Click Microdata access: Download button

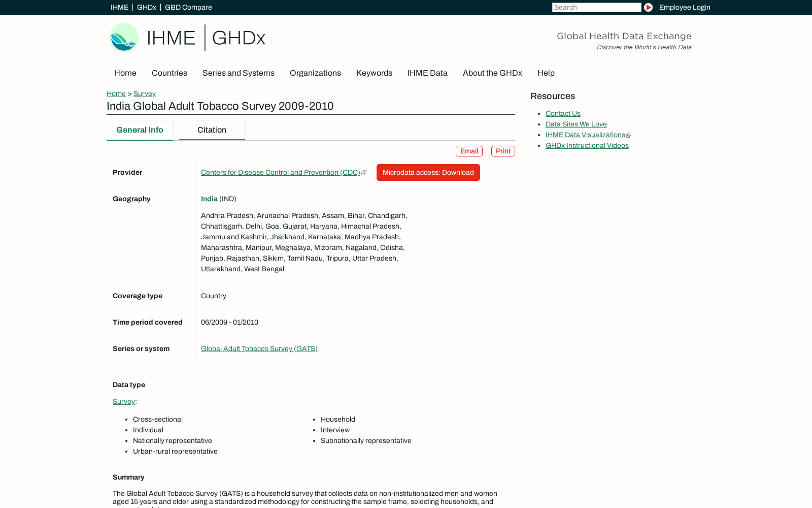click(428, 173)
